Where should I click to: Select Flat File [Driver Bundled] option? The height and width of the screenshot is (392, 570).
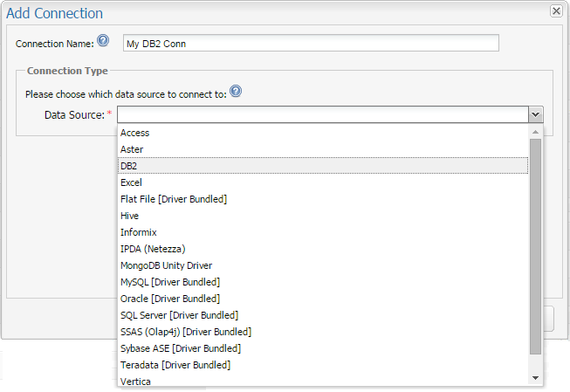click(174, 199)
